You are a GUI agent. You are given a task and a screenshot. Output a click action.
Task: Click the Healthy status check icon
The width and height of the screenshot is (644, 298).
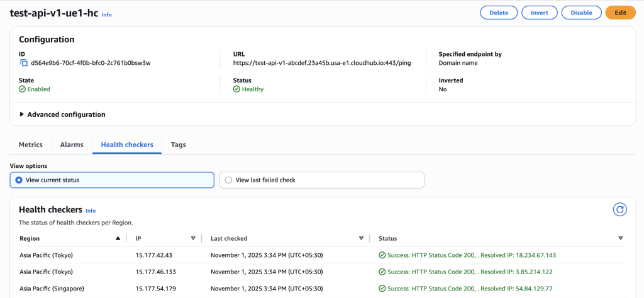point(236,89)
